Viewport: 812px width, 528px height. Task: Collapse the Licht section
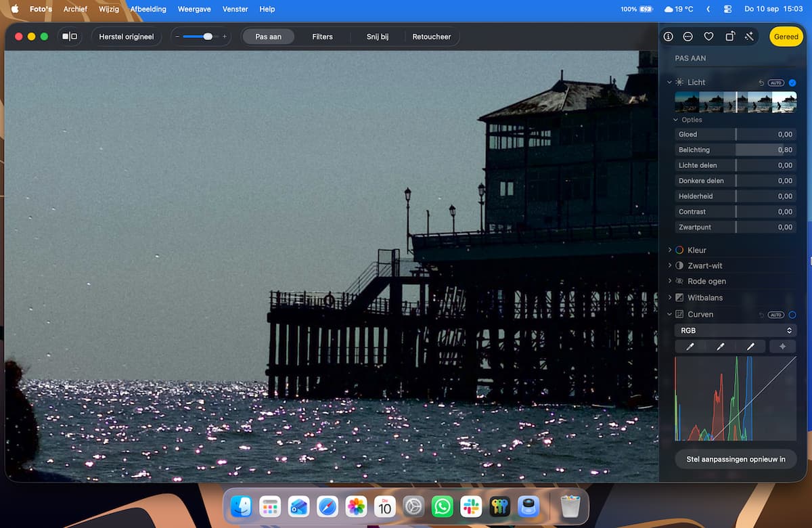click(670, 83)
